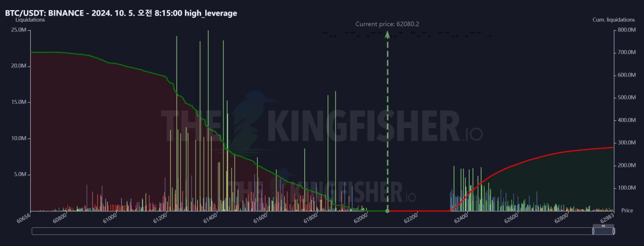
Task: Click the 700.0M right axis tick
Action: [627, 52]
